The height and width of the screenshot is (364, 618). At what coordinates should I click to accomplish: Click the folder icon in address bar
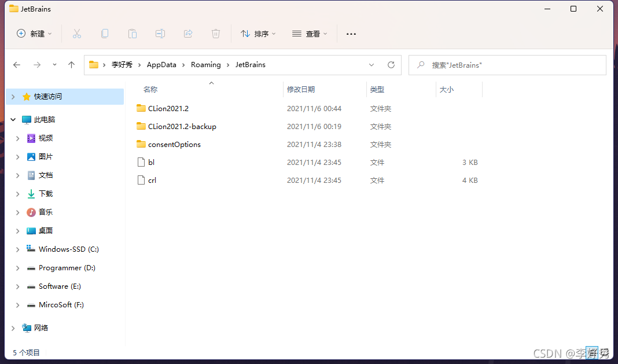click(x=93, y=65)
